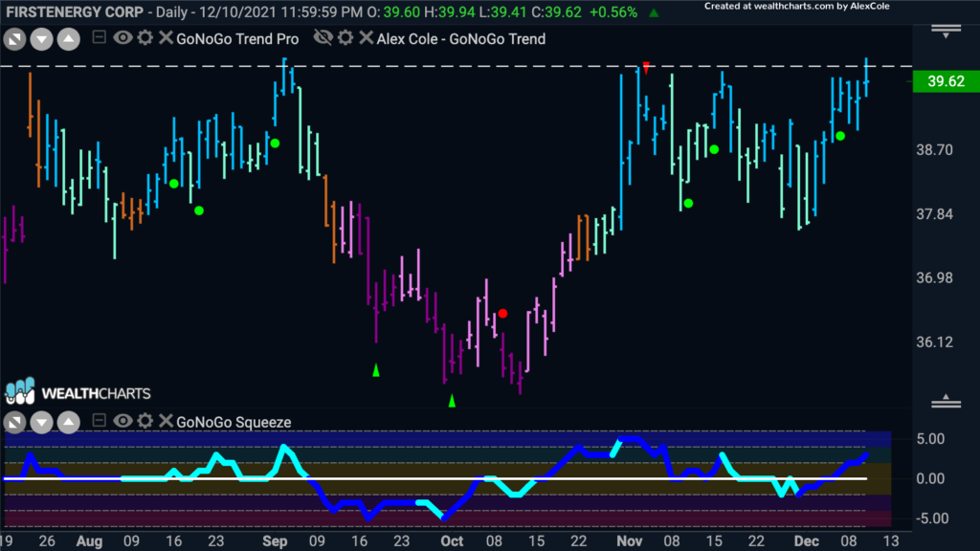
Task: Select the GoNoGo Squeeze indicator label
Action: coord(234,422)
